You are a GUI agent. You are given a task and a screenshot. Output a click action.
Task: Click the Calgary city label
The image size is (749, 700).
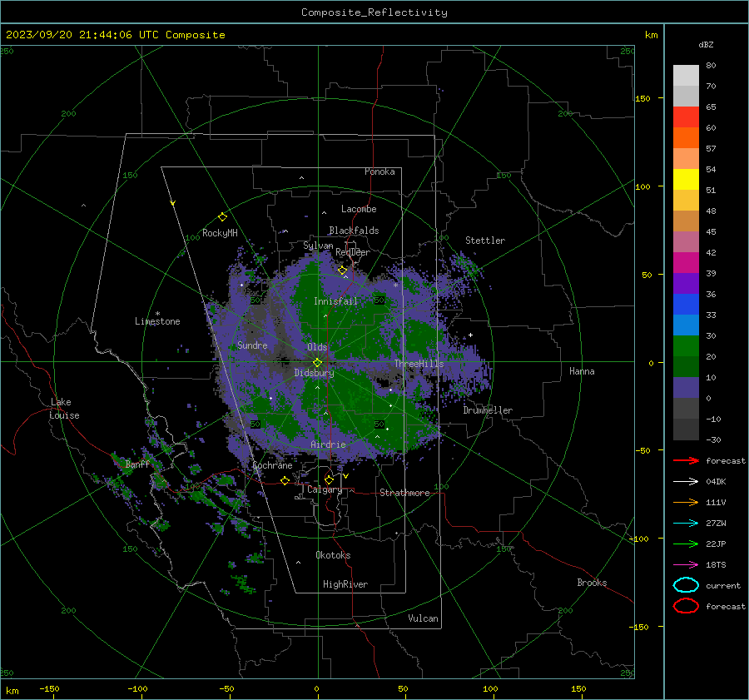pos(325,489)
